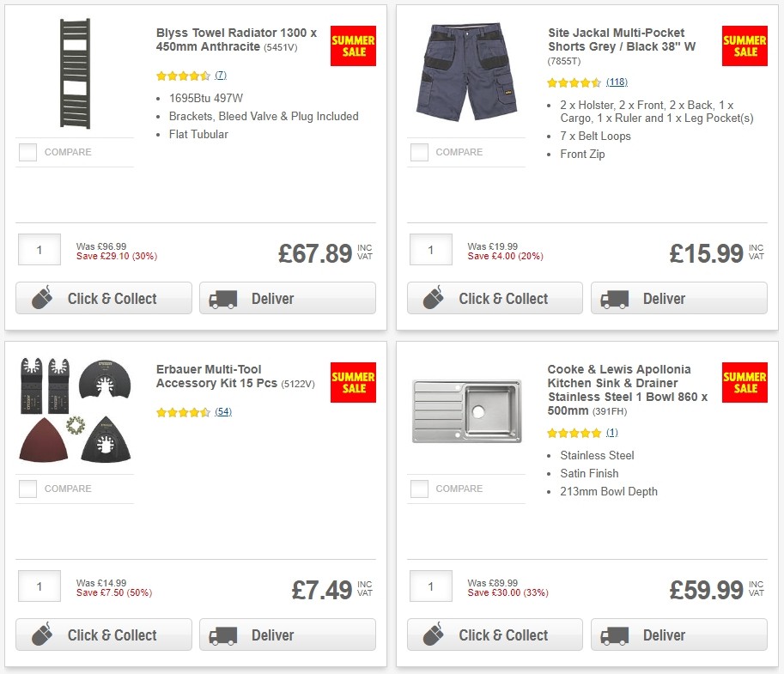Viewport: 784px width, 674px height.
Task: Click the Summer Sale badge on the kitchen sink
Action: 744,383
